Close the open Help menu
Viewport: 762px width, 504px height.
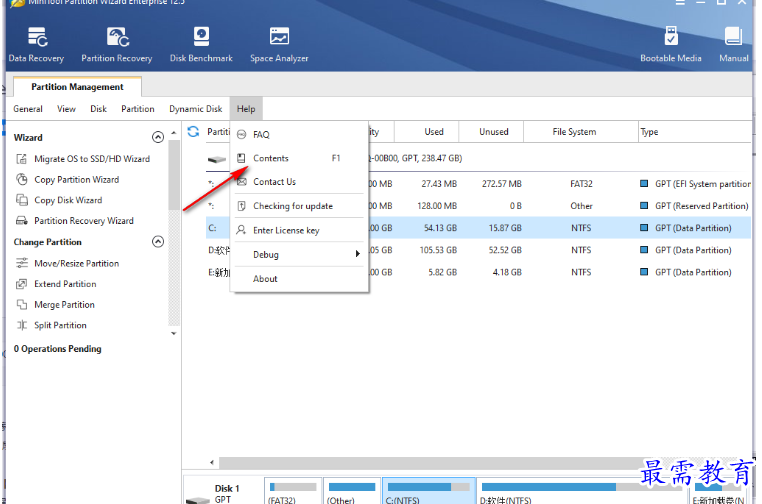(x=246, y=109)
